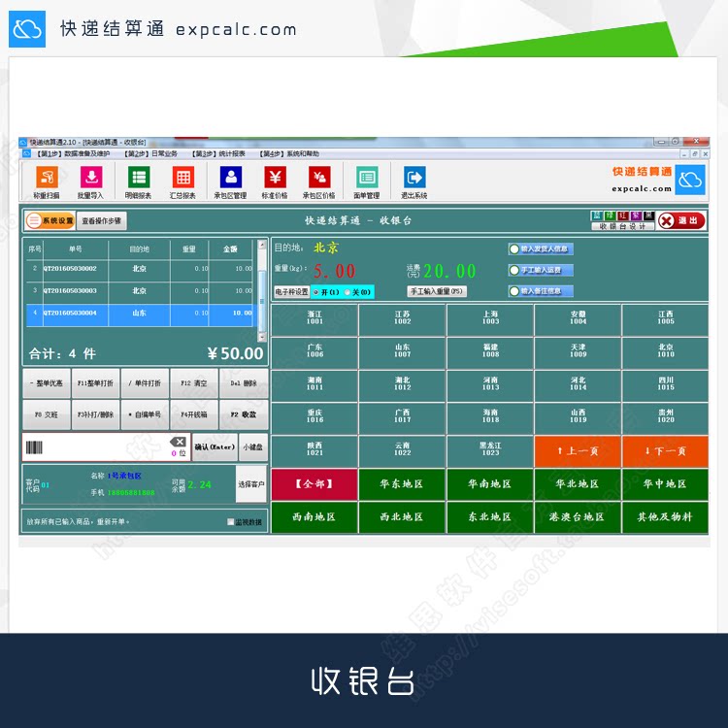Image resolution: width=728 pixels, height=728 pixels.
Task: Open the 明细报表 detail report
Action: tap(139, 182)
